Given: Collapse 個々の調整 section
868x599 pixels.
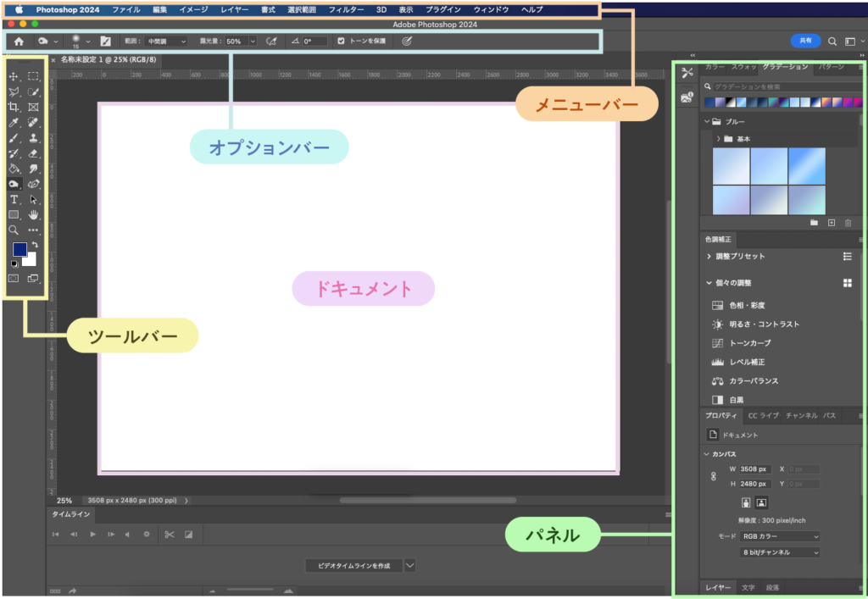Looking at the screenshot, I should click(x=709, y=283).
